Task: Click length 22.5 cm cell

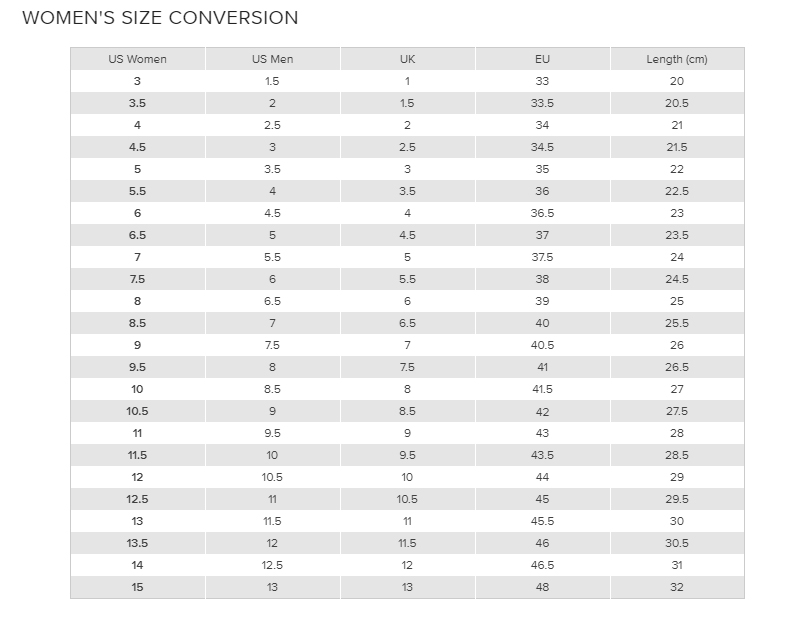Action: tap(677, 191)
